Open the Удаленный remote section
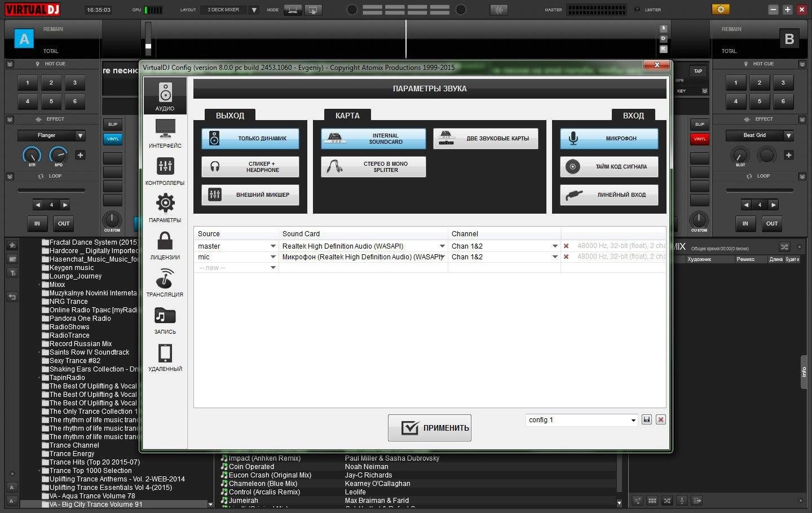Image resolution: width=812 pixels, height=513 pixels. point(165,356)
